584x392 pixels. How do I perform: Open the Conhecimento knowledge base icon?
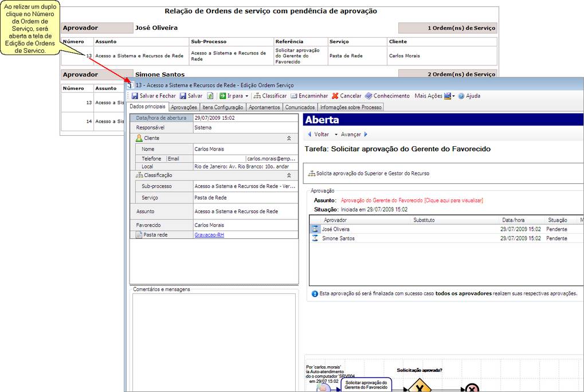pos(369,96)
